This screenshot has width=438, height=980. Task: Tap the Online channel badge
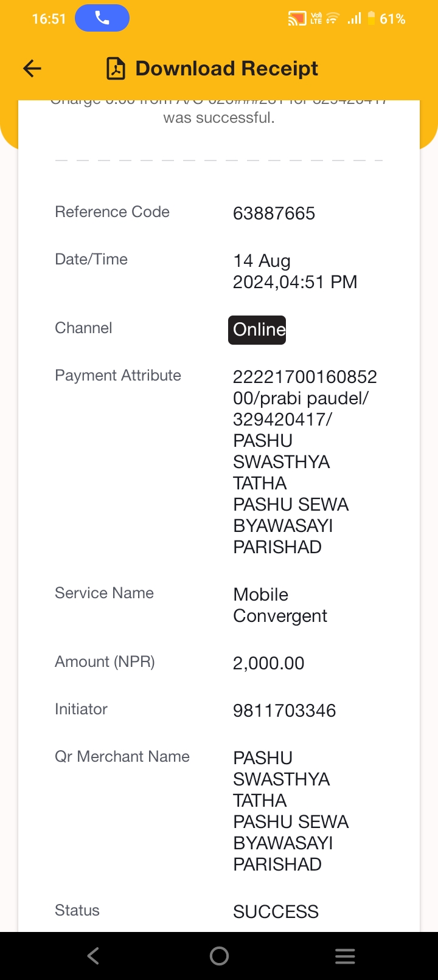click(x=257, y=330)
